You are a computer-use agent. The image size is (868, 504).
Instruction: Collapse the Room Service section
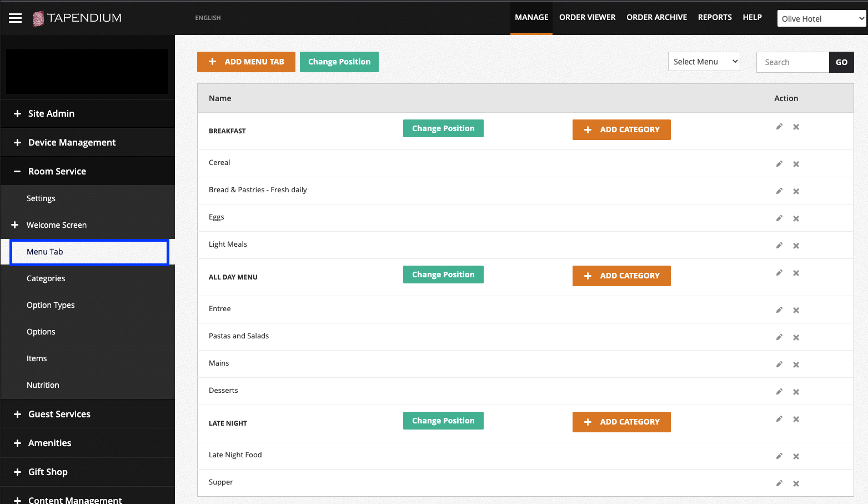click(x=57, y=171)
